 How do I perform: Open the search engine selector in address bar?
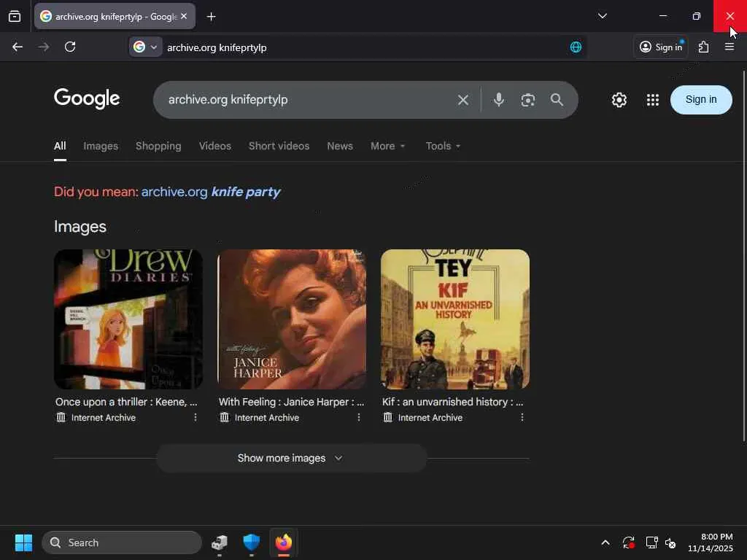click(145, 47)
